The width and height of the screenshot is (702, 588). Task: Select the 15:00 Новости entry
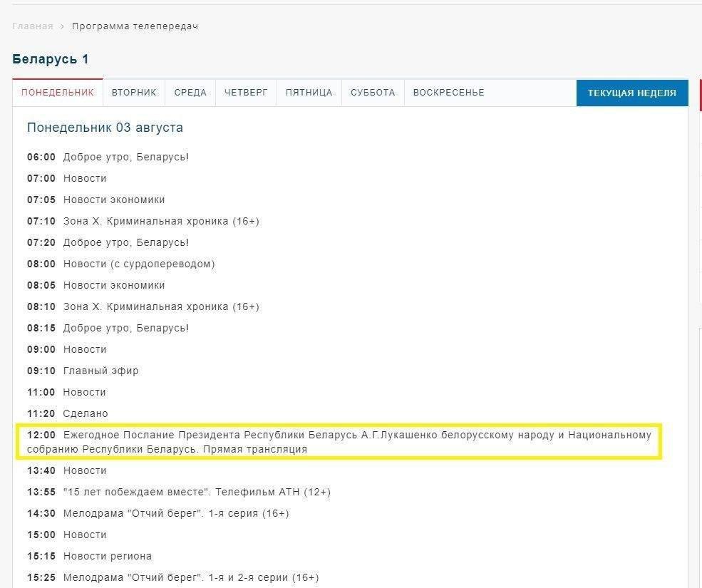coord(67,535)
